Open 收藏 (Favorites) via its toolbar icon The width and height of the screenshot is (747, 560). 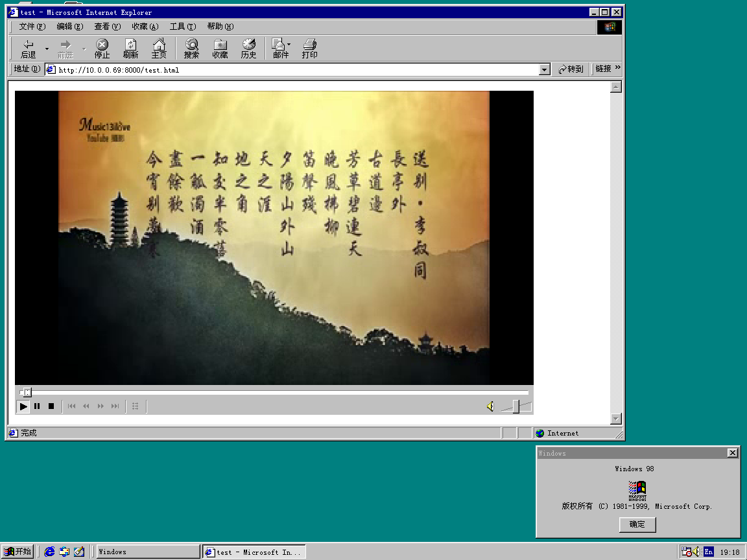coord(219,48)
